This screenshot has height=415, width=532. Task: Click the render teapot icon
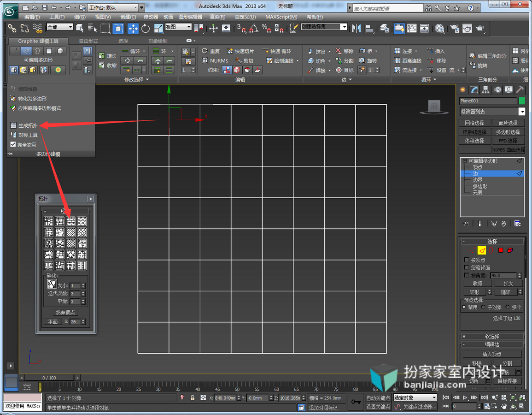(480, 29)
